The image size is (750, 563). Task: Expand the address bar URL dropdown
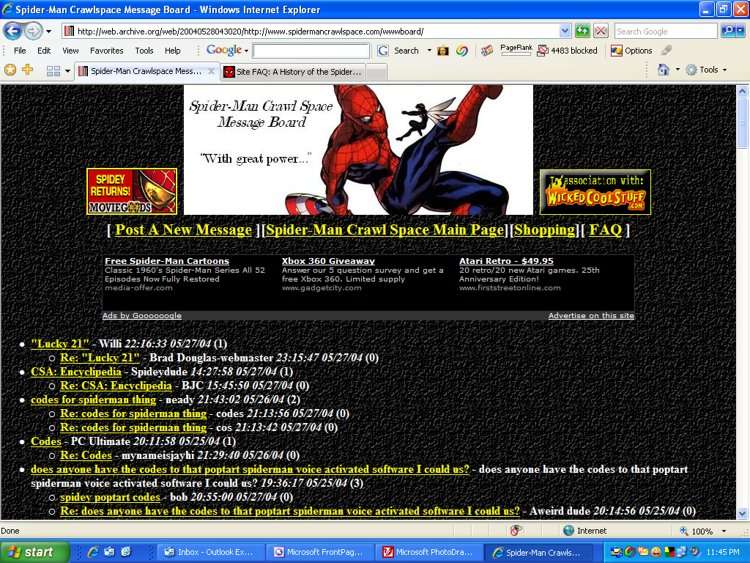[565, 31]
